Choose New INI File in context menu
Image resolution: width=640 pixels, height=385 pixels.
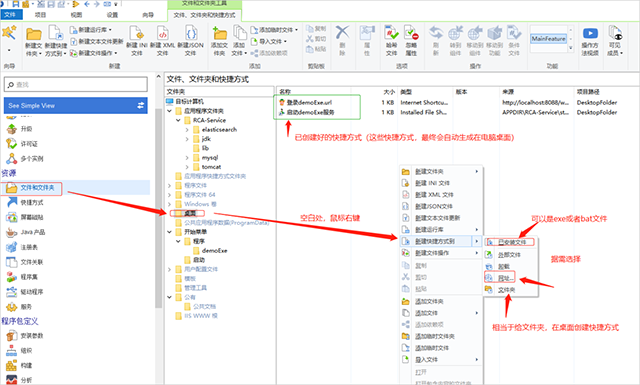(x=441, y=183)
